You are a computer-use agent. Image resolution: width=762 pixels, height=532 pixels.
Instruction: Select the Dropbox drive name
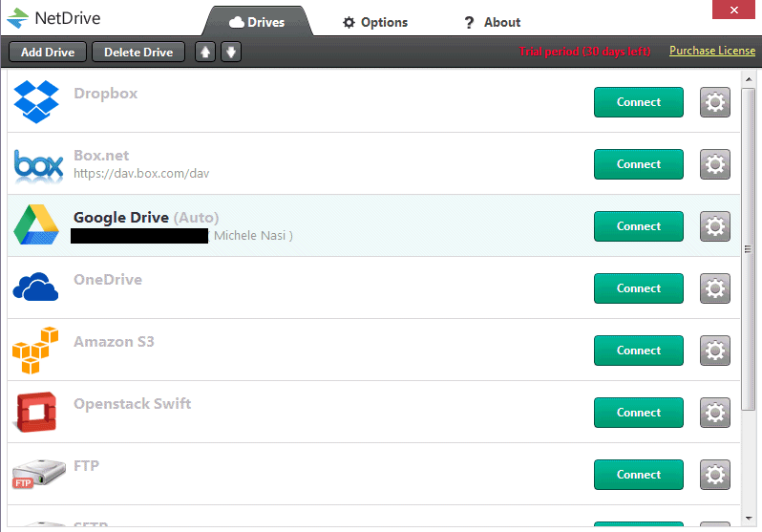pos(105,94)
